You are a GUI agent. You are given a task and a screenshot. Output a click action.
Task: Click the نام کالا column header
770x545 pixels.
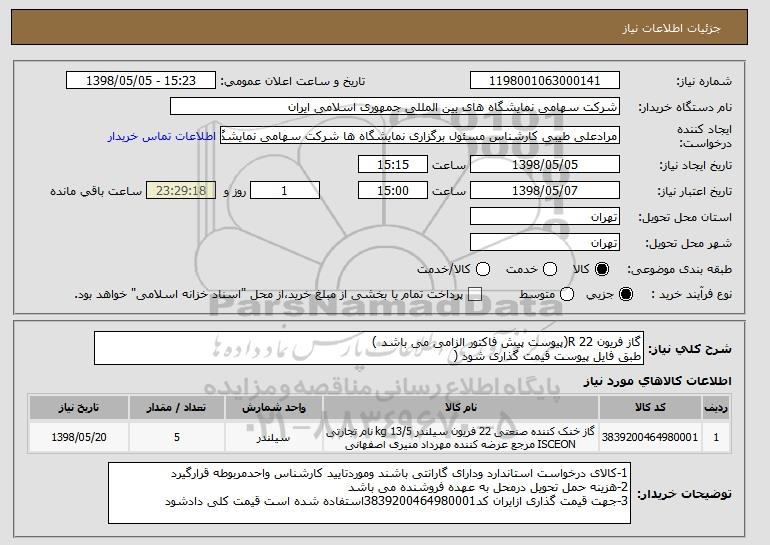click(461, 408)
